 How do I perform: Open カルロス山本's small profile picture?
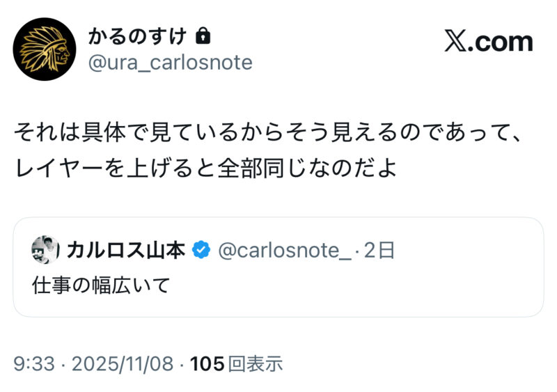pyautogui.click(x=45, y=250)
